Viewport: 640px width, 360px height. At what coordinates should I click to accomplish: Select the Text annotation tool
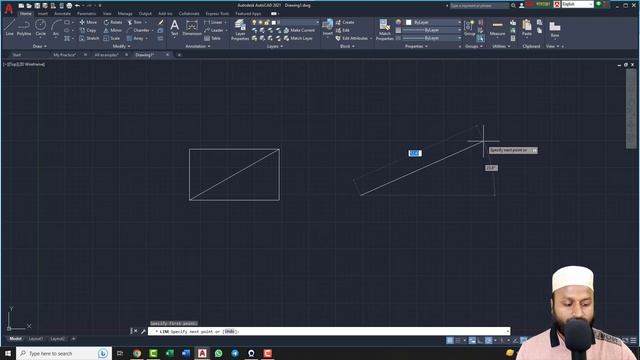click(x=174, y=28)
